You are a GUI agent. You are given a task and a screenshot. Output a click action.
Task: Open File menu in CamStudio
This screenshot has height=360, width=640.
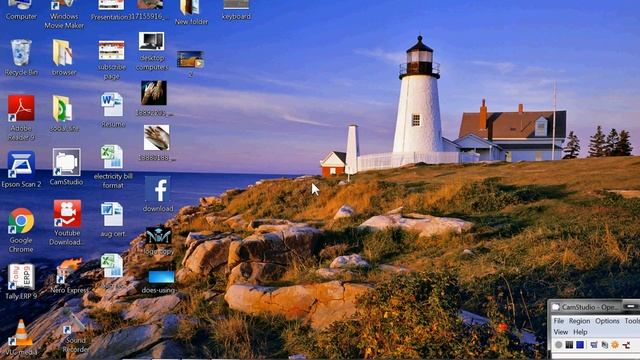pos(558,321)
